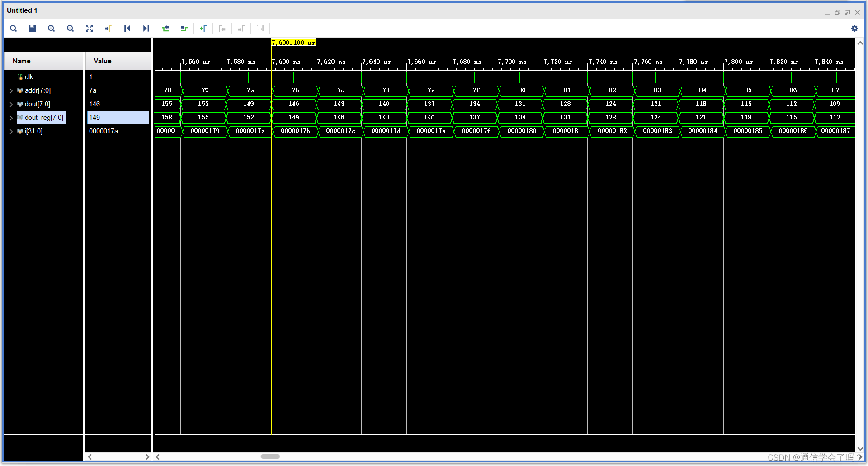Click i waveform segment 00000179
This screenshot has height=466, width=868.
(x=205, y=131)
